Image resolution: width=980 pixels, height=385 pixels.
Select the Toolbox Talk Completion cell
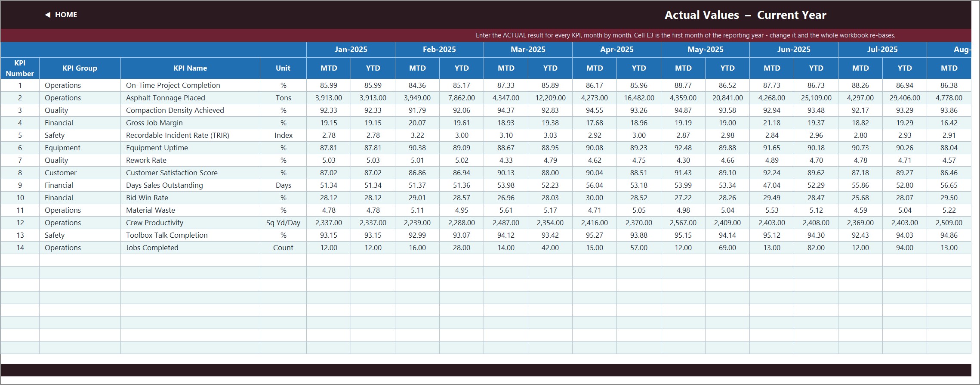pos(190,235)
